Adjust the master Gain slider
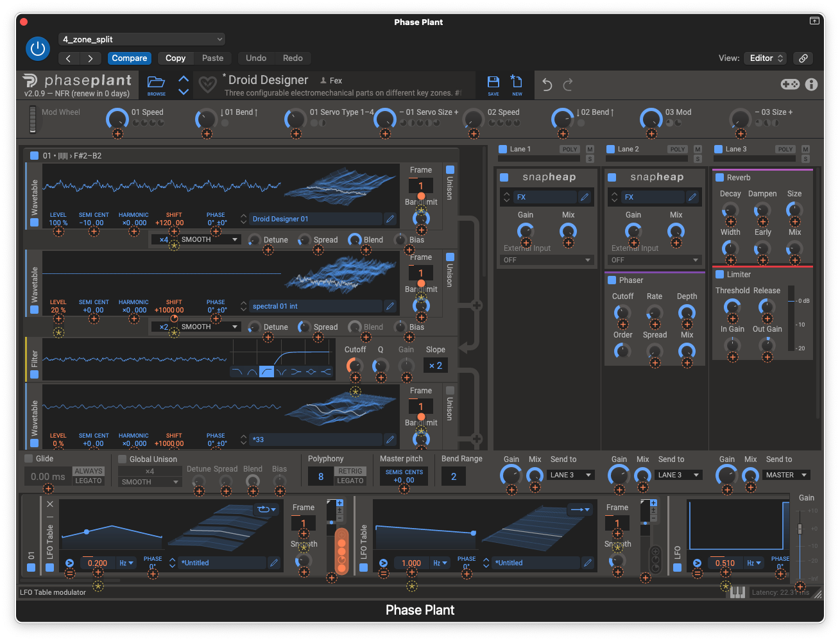840x641 pixels. [x=800, y=529]
